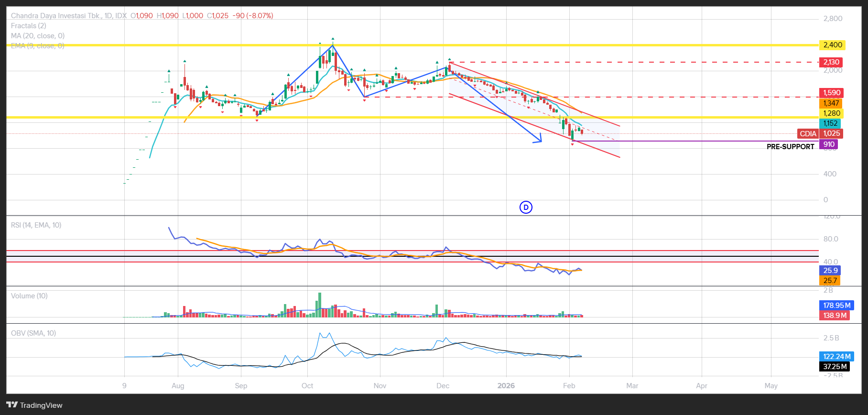Click the Oct label on time axis

click(x=307, y=386)
